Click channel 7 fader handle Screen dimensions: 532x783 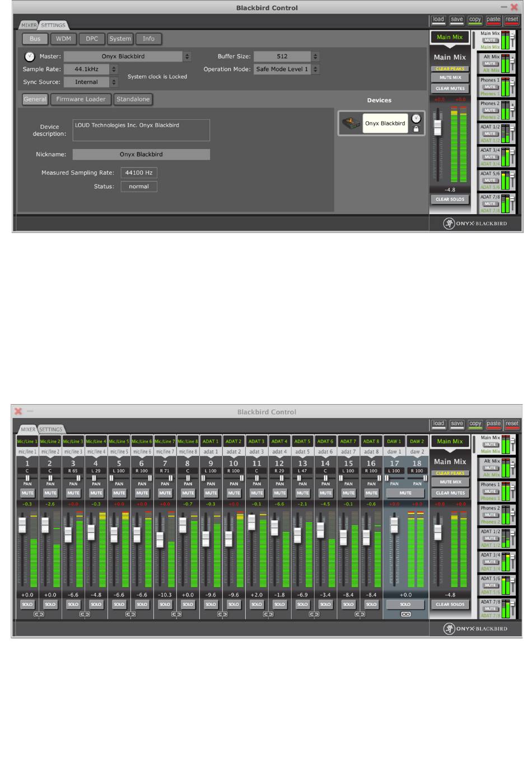(x=160, y=540)
